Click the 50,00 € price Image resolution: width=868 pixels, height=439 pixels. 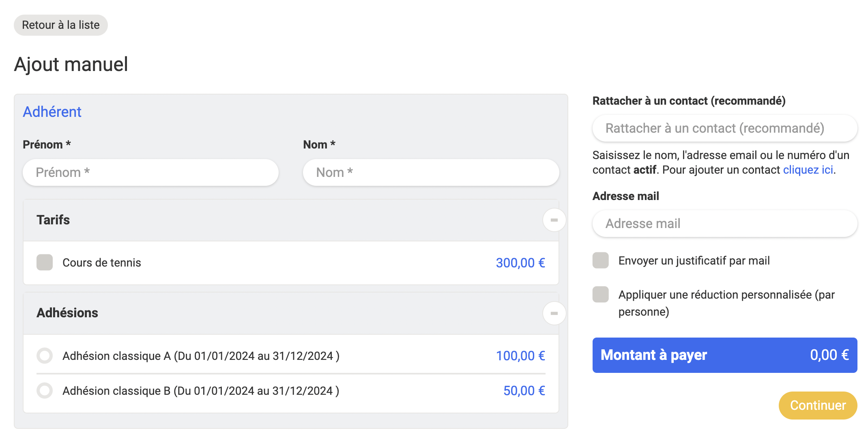(x=524, y=391)
